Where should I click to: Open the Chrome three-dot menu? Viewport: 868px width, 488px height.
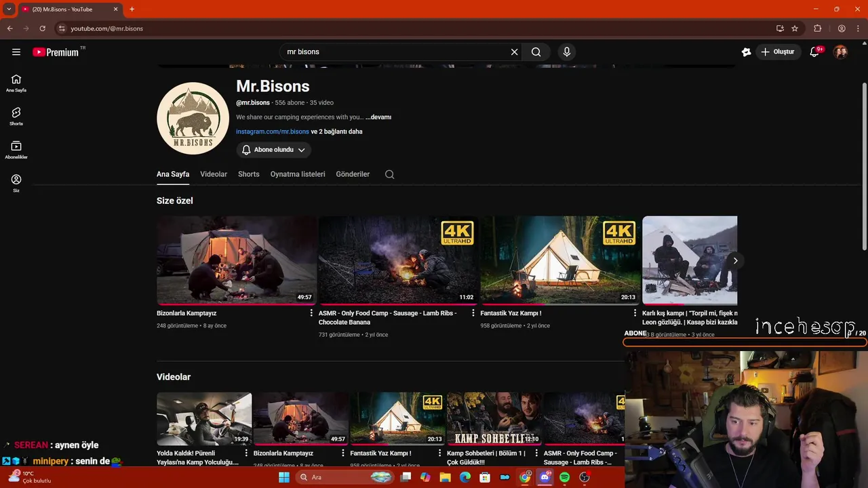point(858,28)
